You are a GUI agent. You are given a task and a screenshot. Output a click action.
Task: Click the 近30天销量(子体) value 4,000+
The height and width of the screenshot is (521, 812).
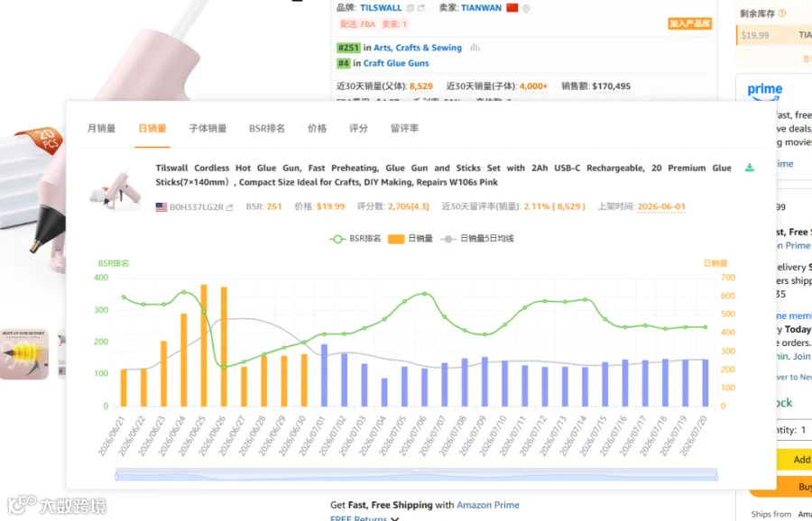click(x=533, y=87)
